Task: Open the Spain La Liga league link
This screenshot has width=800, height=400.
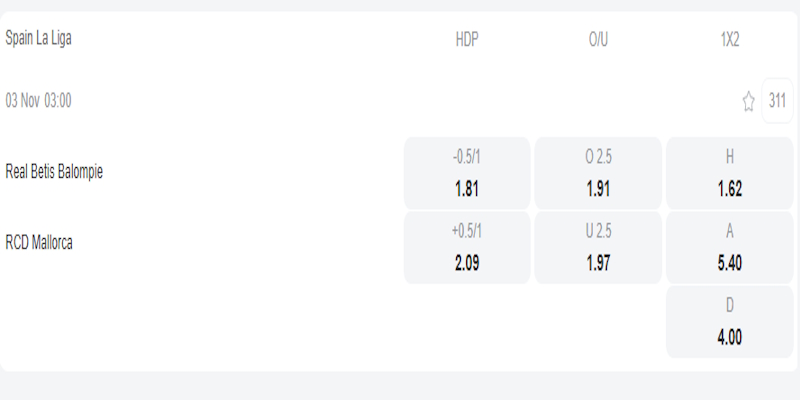Action: click(x=39, y=38)
